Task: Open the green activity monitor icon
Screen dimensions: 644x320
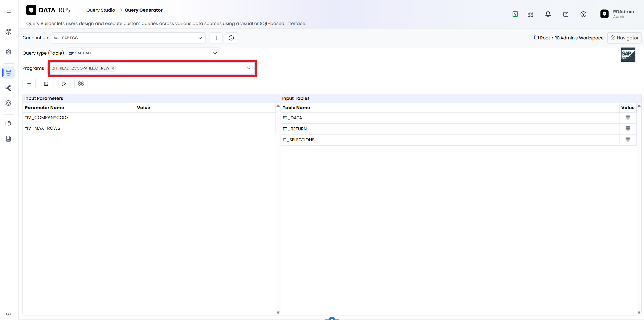Action: (515, 14)
